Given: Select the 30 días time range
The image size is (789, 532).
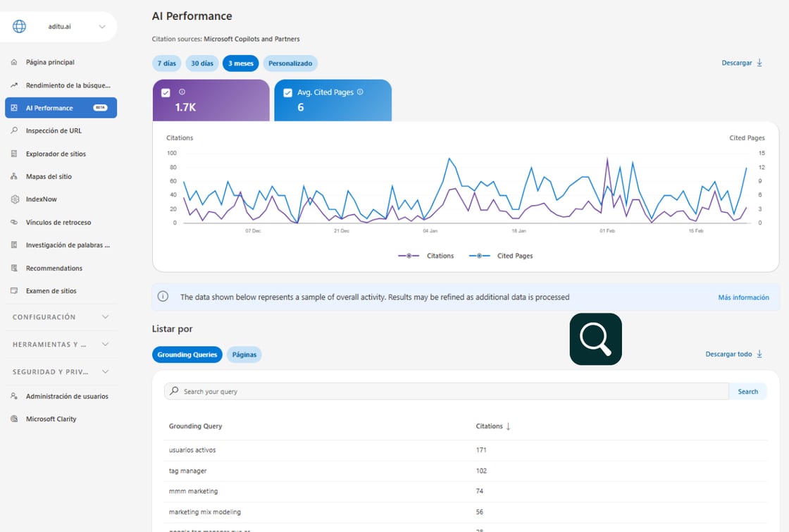Looking at the screenshot, I should pos(202,63).
